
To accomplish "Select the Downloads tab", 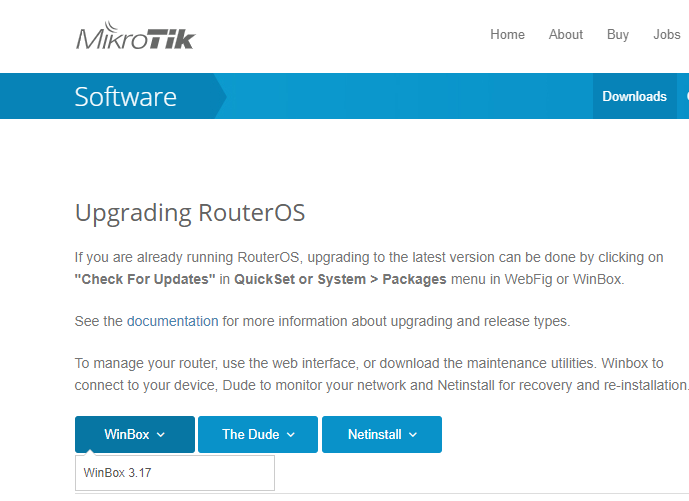I will pos(635,96).
